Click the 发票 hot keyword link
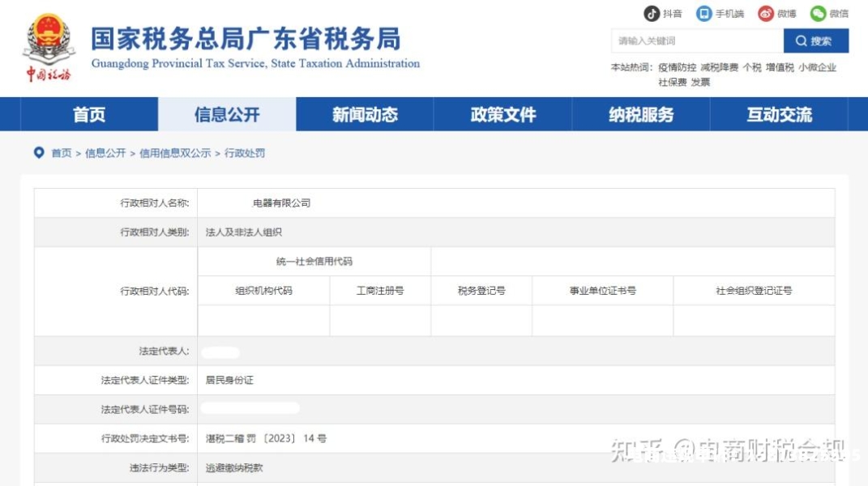Image resolution: width=868 pixels, height=486 pixels. 700,82
